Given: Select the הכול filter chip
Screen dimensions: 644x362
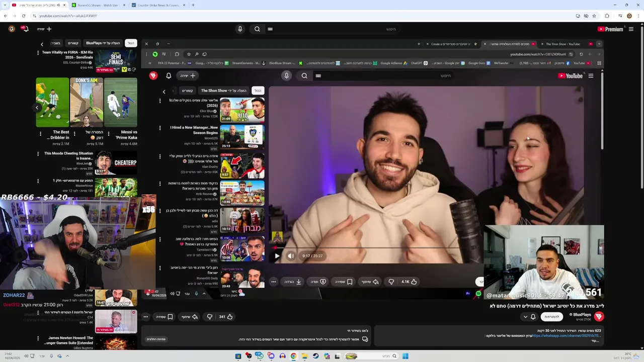Looking at the screenshot, I should click(131, 43).
